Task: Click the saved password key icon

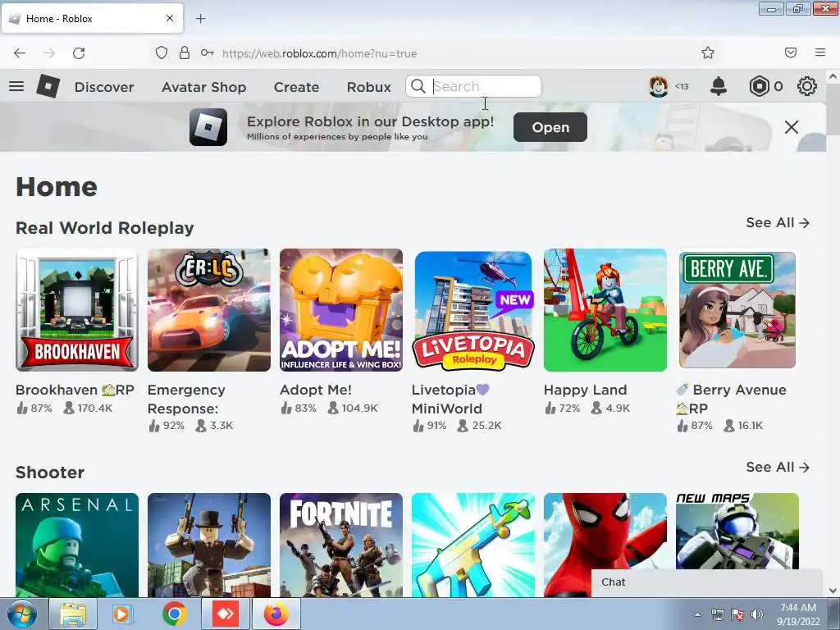Action: (208, 52)
